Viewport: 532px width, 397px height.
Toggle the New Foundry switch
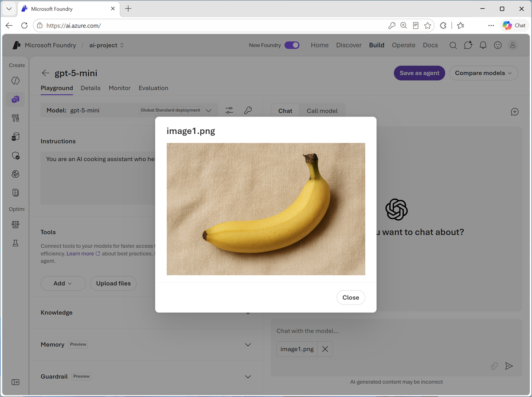click(292, 45)
